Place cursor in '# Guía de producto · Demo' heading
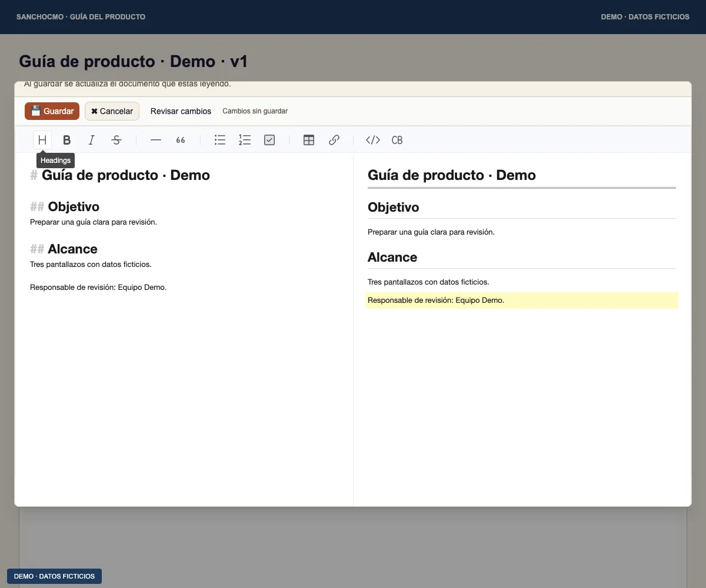706x588 pixels. (x=120, y=175)
